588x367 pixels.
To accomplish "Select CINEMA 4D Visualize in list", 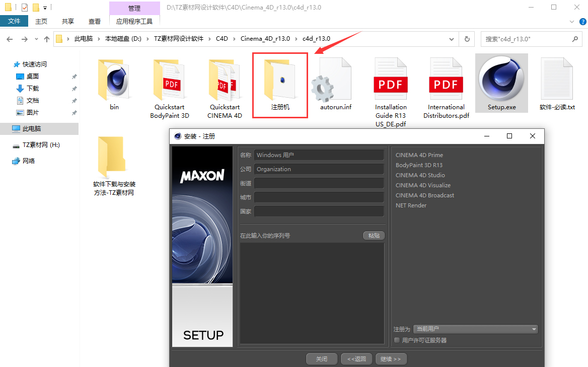I will pyautogui.click(x=423, y=185).
